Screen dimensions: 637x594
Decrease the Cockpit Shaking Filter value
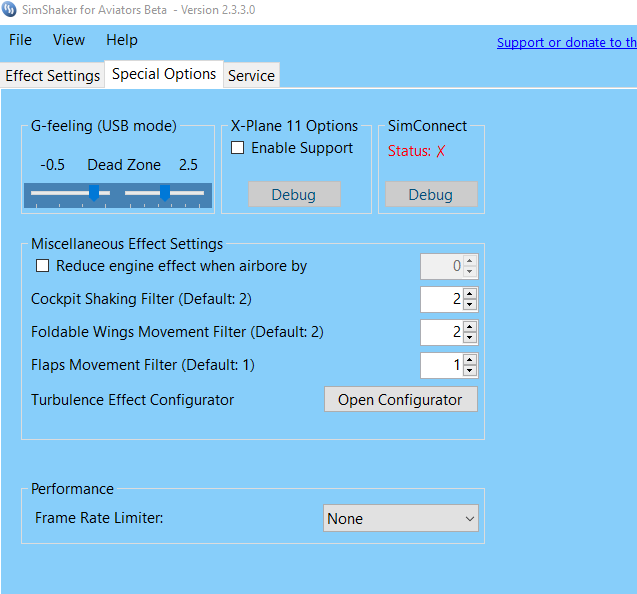pos(470,304)
